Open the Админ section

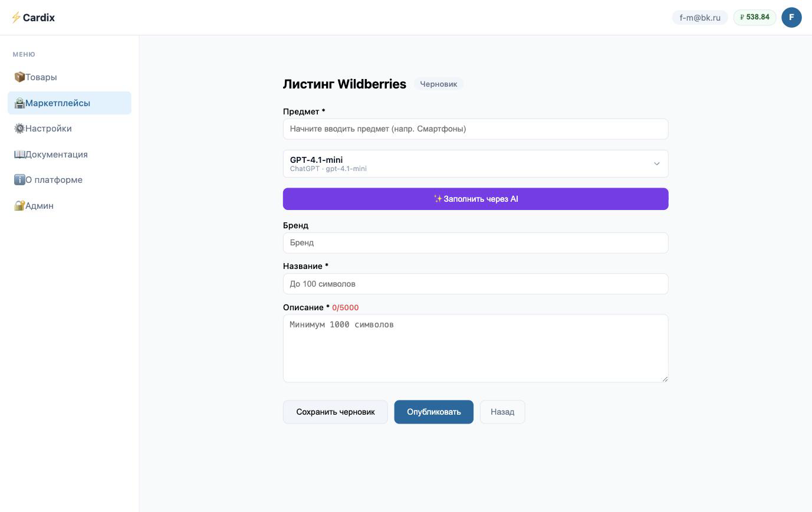click(x=69, y=206)
